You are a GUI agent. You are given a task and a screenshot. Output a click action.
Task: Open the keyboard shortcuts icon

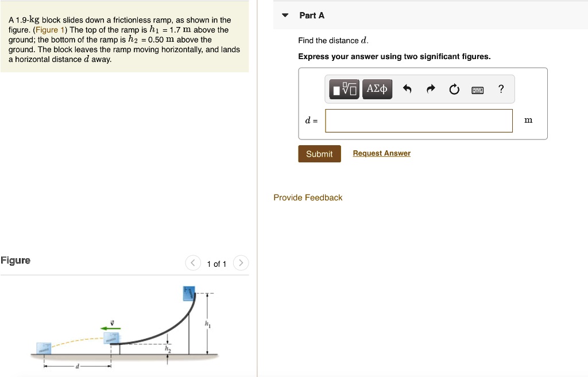477,89
